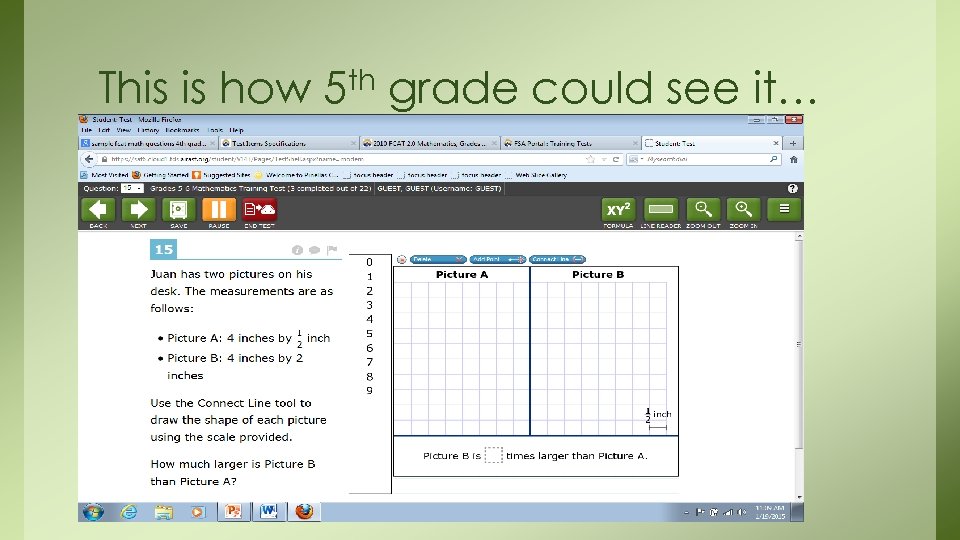Click the red End Test button
Screen dimensions: 960x540
(x=260, y=210)
